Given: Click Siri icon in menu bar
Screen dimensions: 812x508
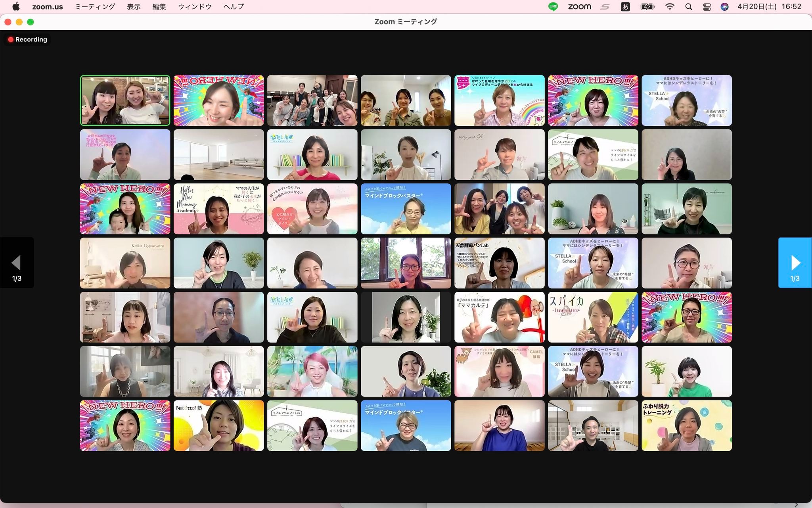Looking at the screenshot, I should (724, 7).
